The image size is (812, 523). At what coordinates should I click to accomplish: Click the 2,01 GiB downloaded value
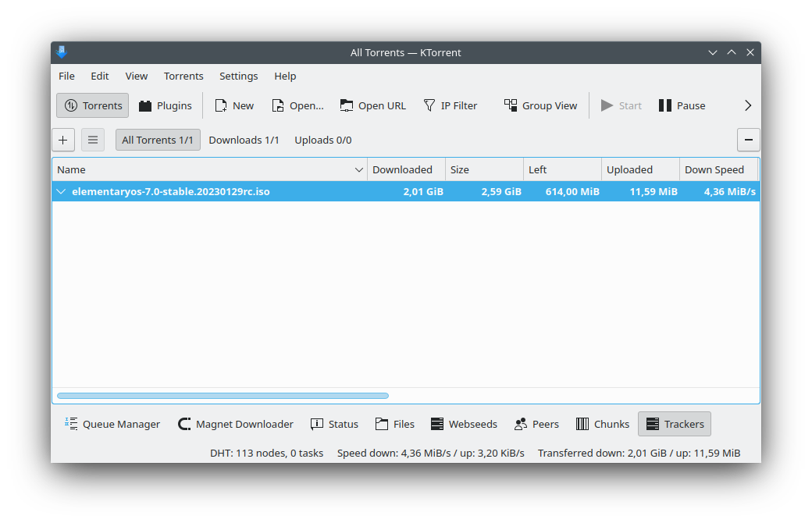tap(423, 191)
